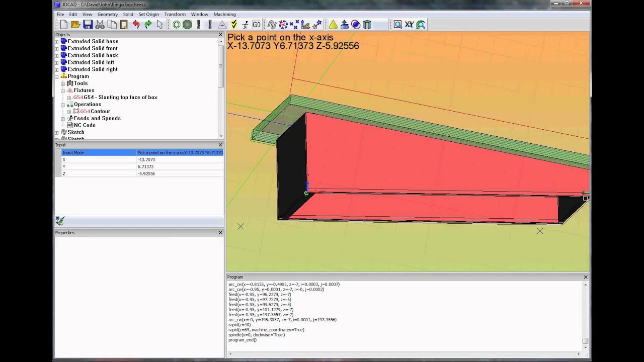
Task: Collapse the Program tree node
Action: point(57,77)
